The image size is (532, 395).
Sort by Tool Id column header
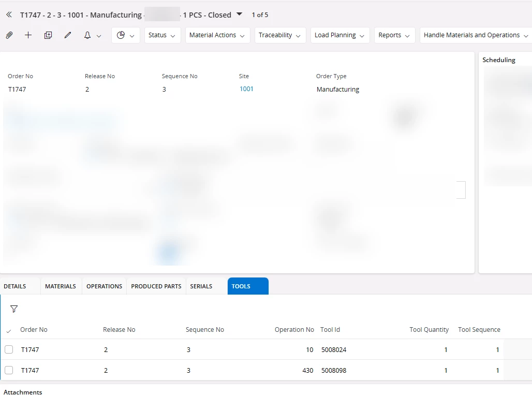click(x=330, y=329)
